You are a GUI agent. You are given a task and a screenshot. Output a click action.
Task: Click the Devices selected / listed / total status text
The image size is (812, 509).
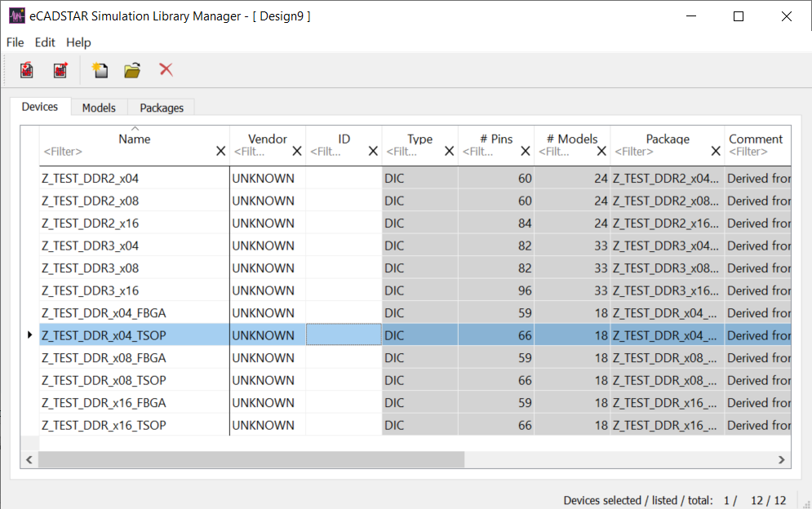638,500
